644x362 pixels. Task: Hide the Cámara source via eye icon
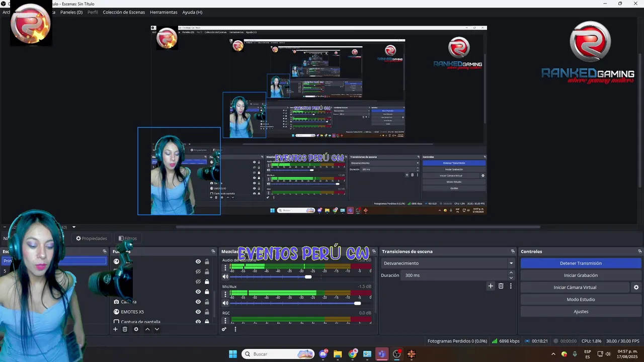198,302
